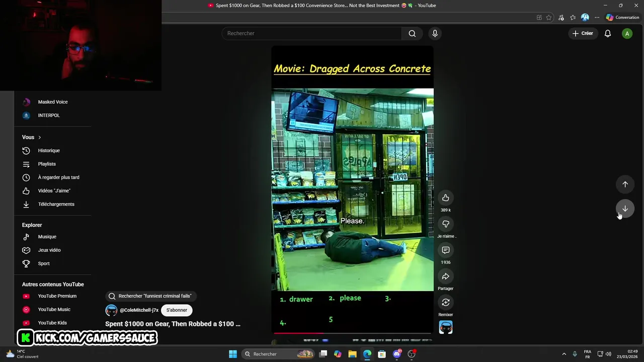The height and width of the screenshot is (362, 644).
Task: Open the Masked Voice subscription
Action: 52,102
